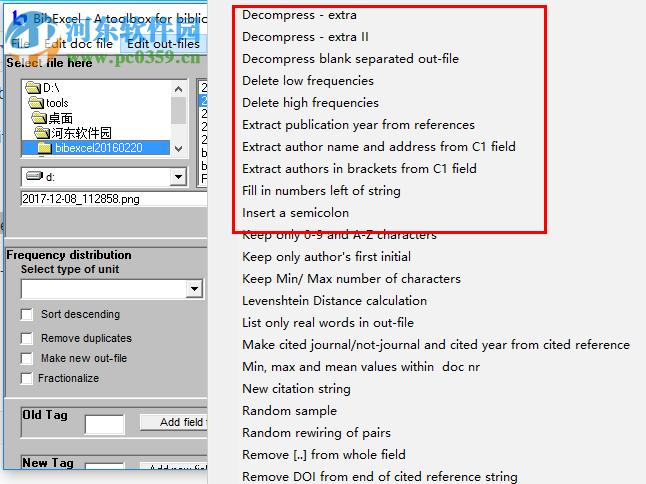Click the drive icon in drive selector
Screen dimensions: 646x484
coord(34,176)
